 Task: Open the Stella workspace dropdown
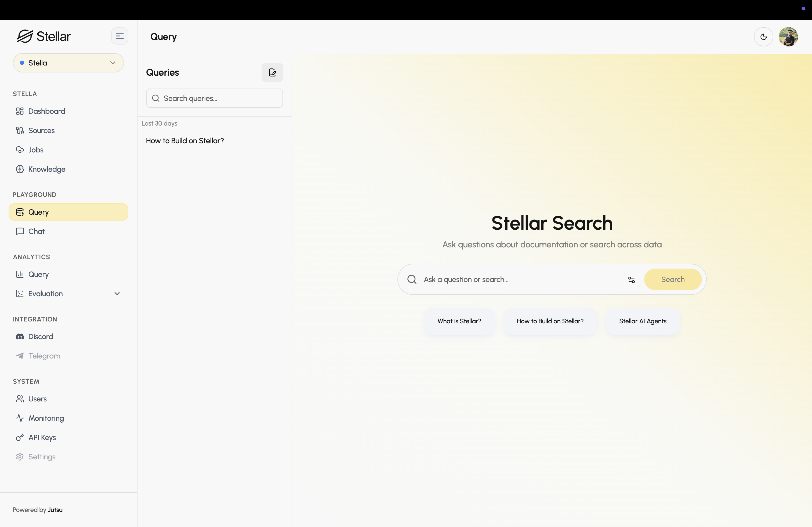68,63
